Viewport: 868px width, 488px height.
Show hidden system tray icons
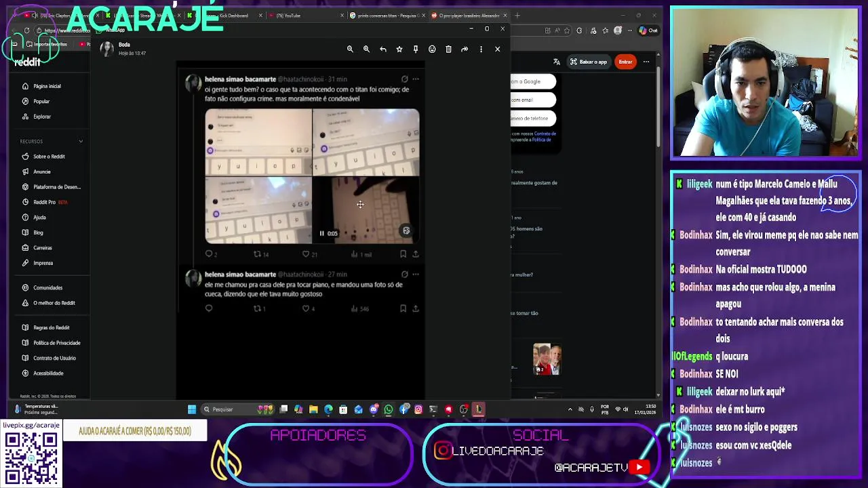(570, 409)
